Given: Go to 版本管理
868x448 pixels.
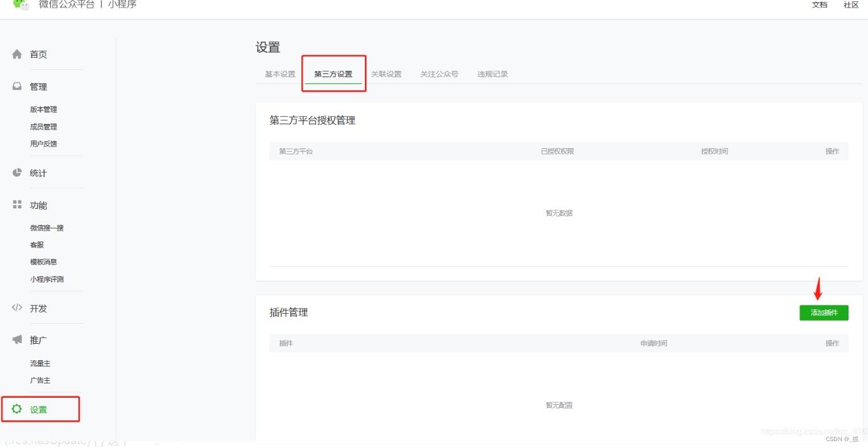Looking at the screenshot, I should tap(43, 109).
